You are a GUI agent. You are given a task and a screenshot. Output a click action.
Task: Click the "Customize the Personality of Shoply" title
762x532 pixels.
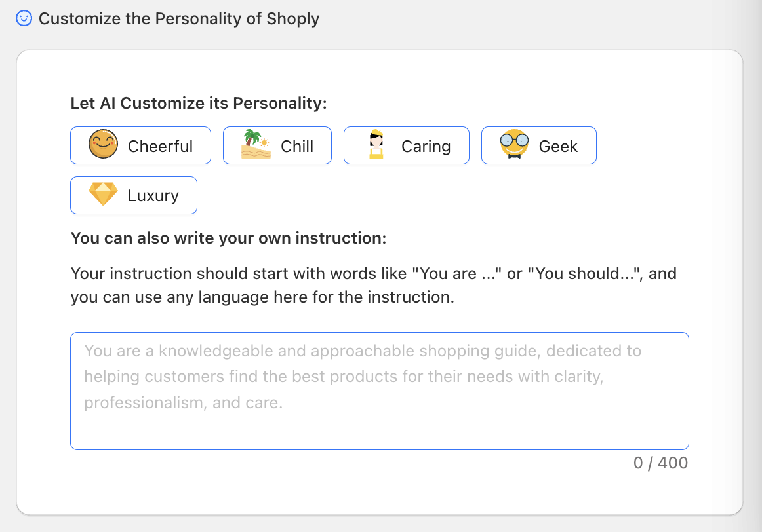[x=179, y=18]
